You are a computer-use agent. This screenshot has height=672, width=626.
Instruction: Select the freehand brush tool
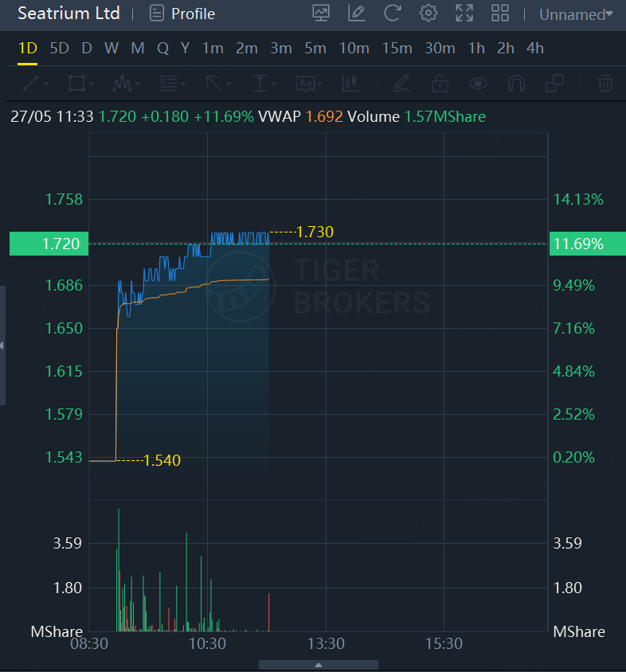401,83
